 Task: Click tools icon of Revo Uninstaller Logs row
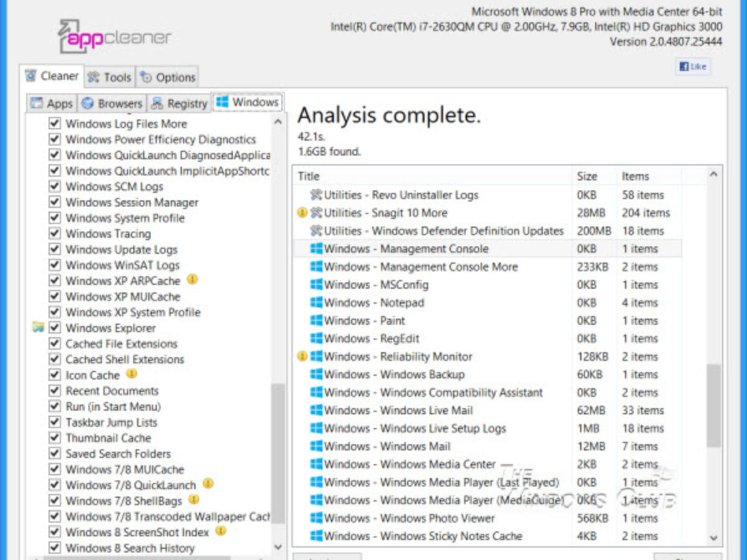click(316, 195)
